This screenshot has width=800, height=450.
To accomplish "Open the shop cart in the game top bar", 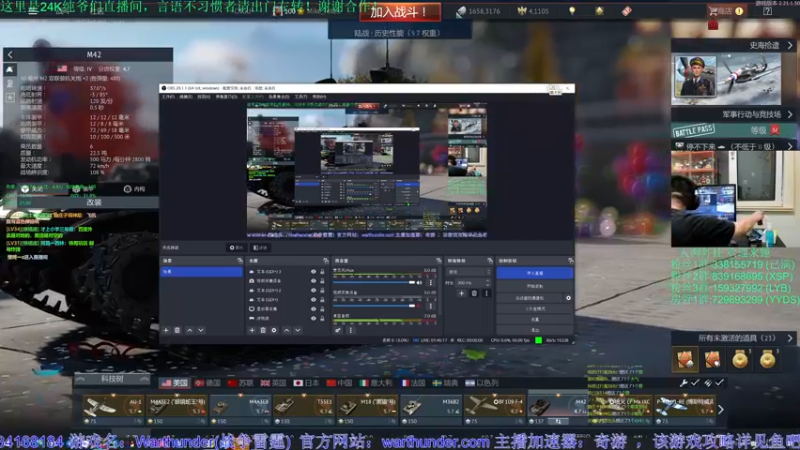I will (x=720, y=11).
